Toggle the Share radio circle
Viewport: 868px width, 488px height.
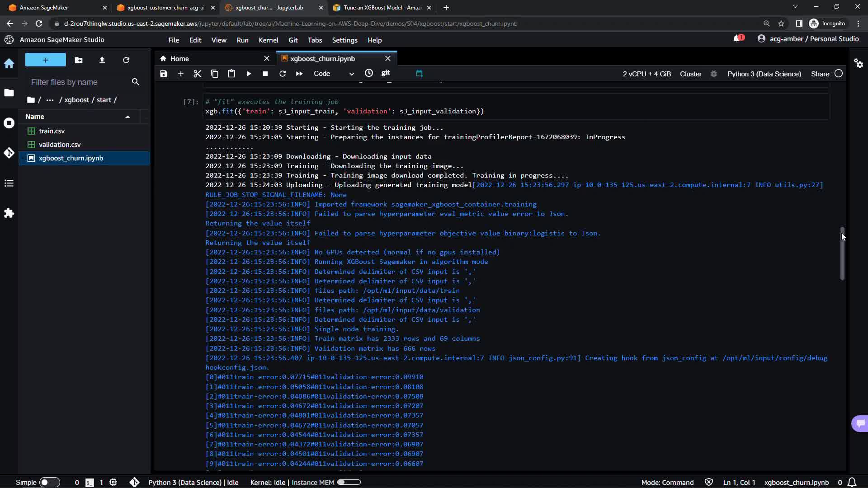pyautogui.click(x=839, y=74)
